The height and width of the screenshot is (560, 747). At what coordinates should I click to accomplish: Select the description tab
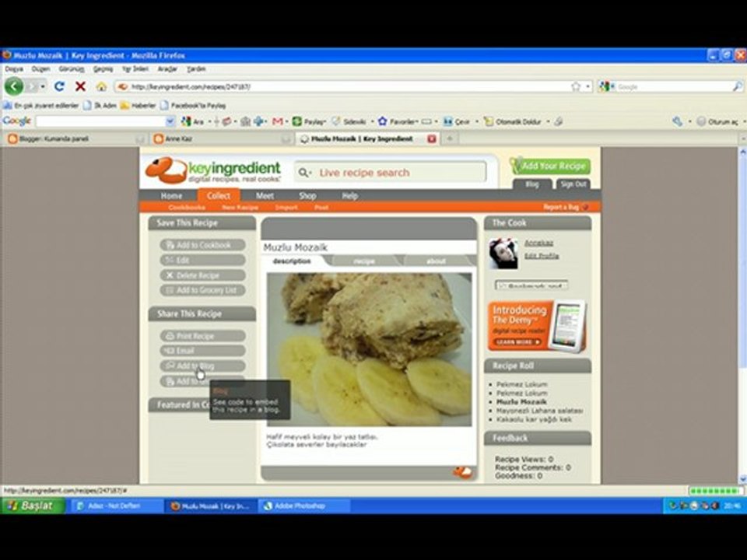292,261
